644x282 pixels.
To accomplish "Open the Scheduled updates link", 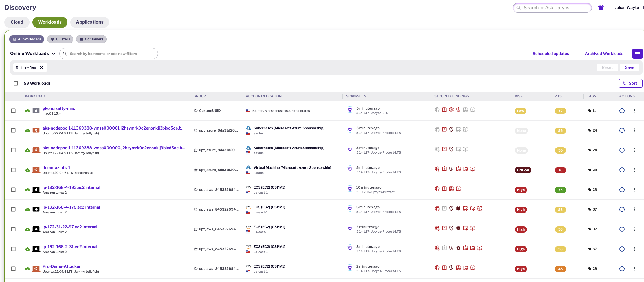I will coord(550,53).
